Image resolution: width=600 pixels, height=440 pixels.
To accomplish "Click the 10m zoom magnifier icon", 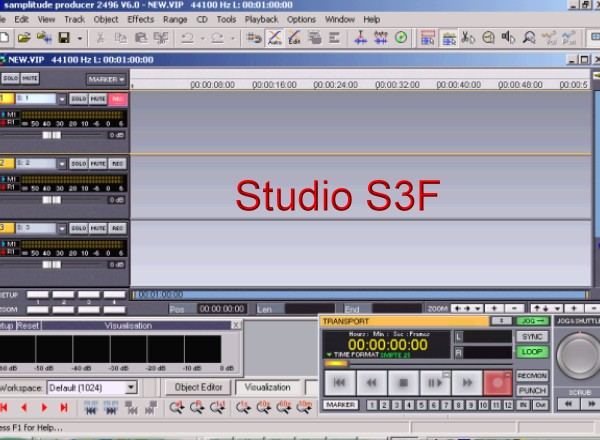I will click(305, 408).
